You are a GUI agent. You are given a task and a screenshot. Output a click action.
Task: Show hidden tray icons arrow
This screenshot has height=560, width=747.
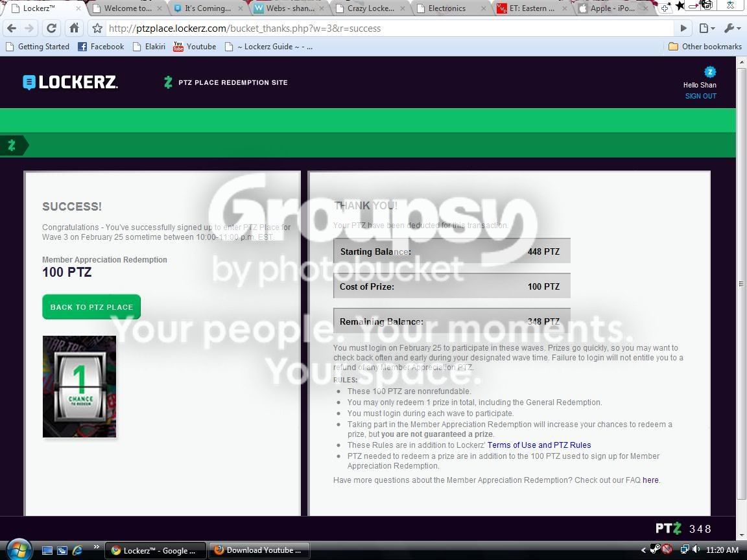click(x=643, y=550)
